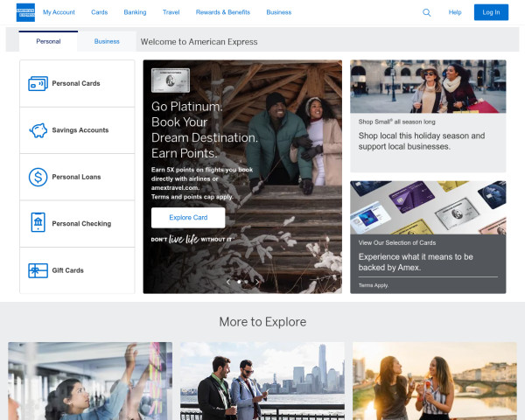525x420 pixels.
Task: Open the Help link
Action: click(455, 12)
